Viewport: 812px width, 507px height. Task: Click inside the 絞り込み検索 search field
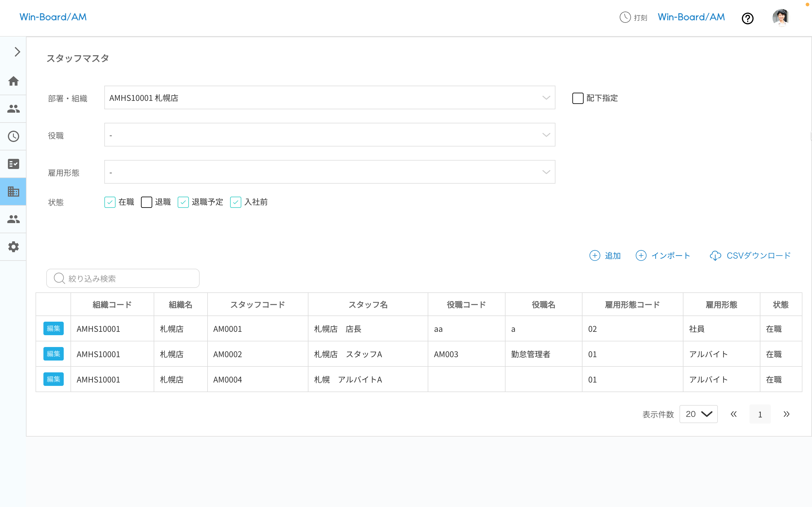point(122,278)
